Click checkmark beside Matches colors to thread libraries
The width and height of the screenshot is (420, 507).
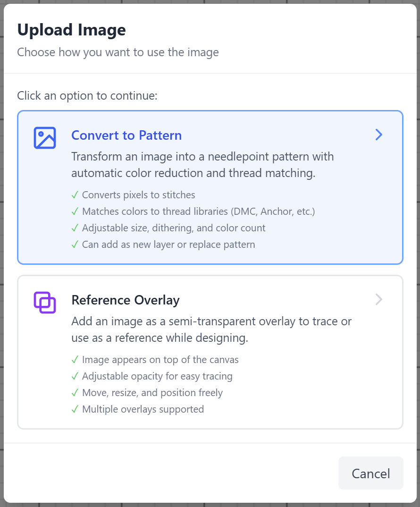[75, 211]
